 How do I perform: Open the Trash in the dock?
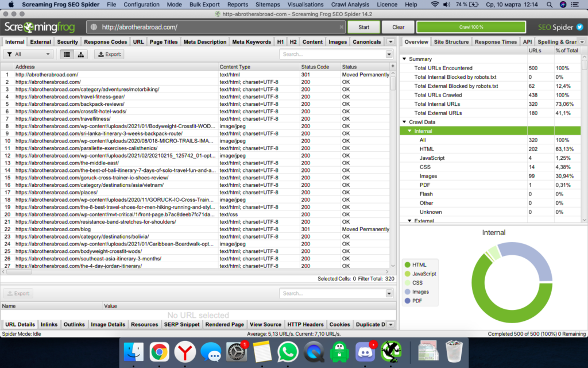pyautogui.click(x=454, y=352)
